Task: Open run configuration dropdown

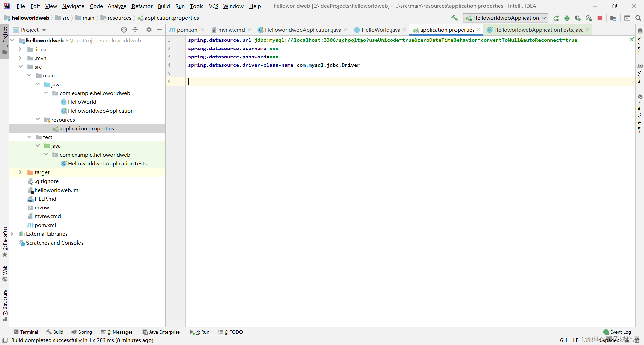Action: [505, 18]
